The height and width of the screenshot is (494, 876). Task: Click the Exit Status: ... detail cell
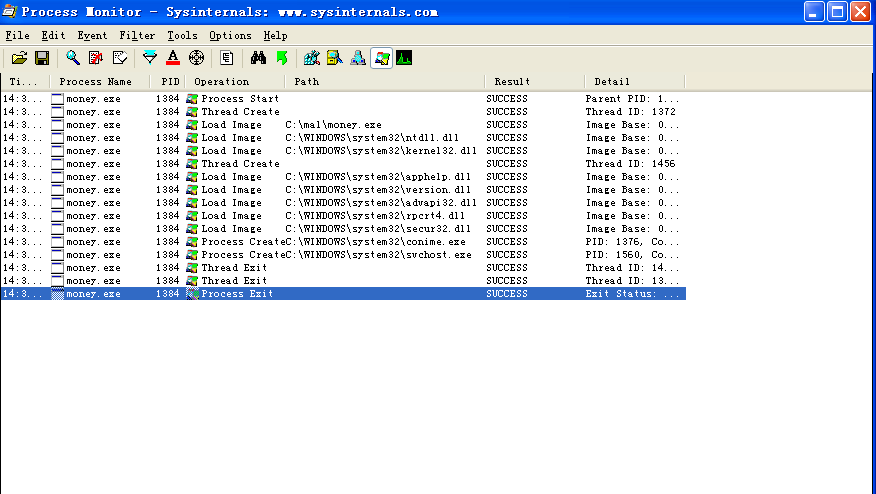point(632,294)
